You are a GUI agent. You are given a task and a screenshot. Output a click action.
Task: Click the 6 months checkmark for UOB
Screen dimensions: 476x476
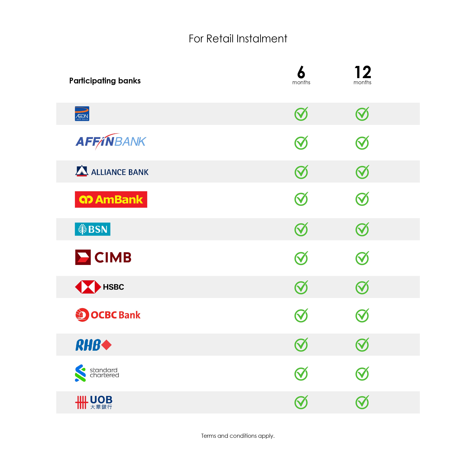point(301,402)
